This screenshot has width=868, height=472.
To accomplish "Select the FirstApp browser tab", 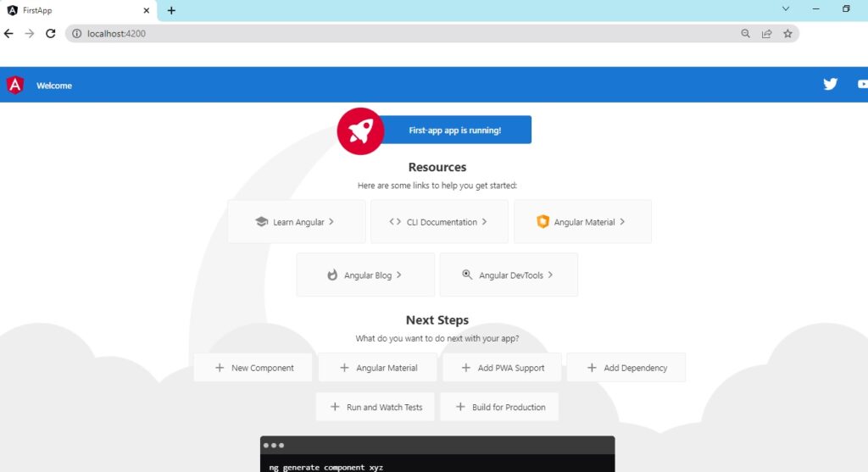I will 79,10.
